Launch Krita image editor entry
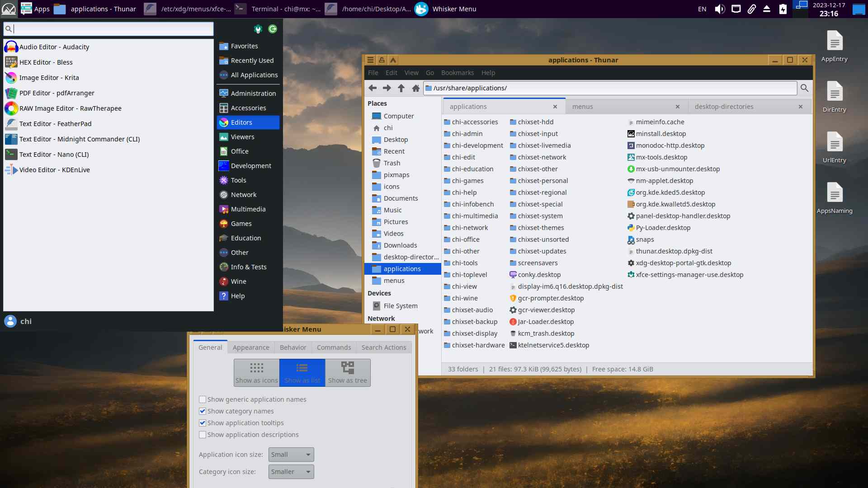 (x=49, y=78)
